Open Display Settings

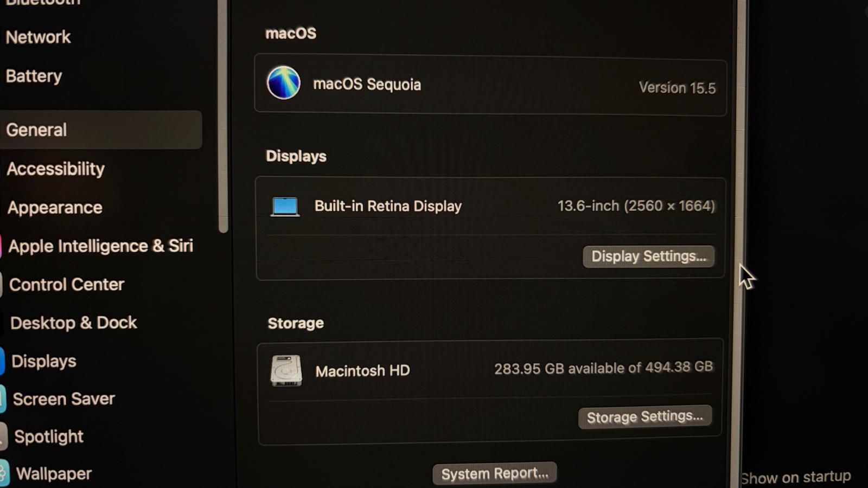(648, 256)
